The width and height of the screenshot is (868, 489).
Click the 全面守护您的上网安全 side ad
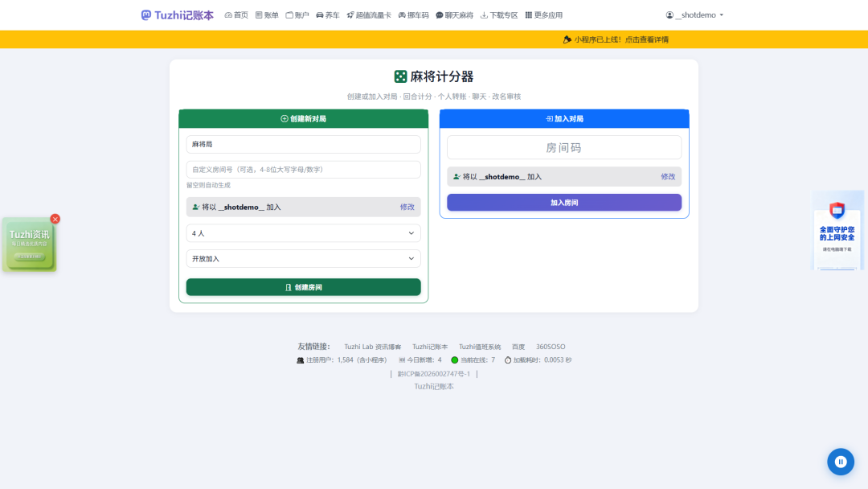pos(837,230)
